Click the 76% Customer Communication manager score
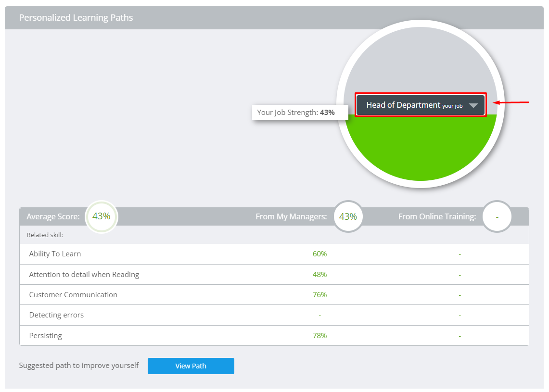 (319, 295)
